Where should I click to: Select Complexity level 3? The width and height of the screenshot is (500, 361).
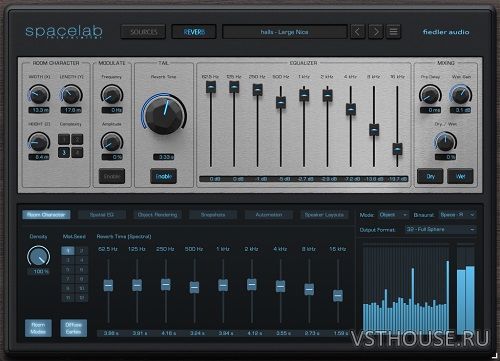[x=64, y=153]
